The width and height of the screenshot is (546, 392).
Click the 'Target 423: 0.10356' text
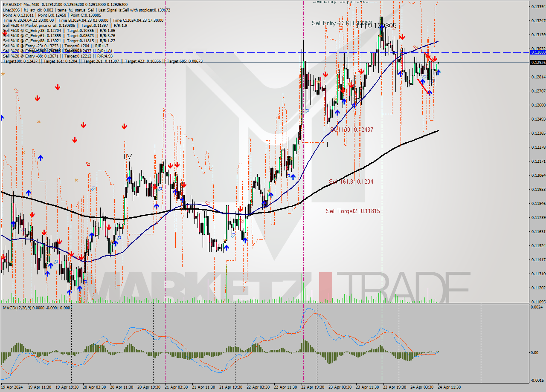coord(143,61)
